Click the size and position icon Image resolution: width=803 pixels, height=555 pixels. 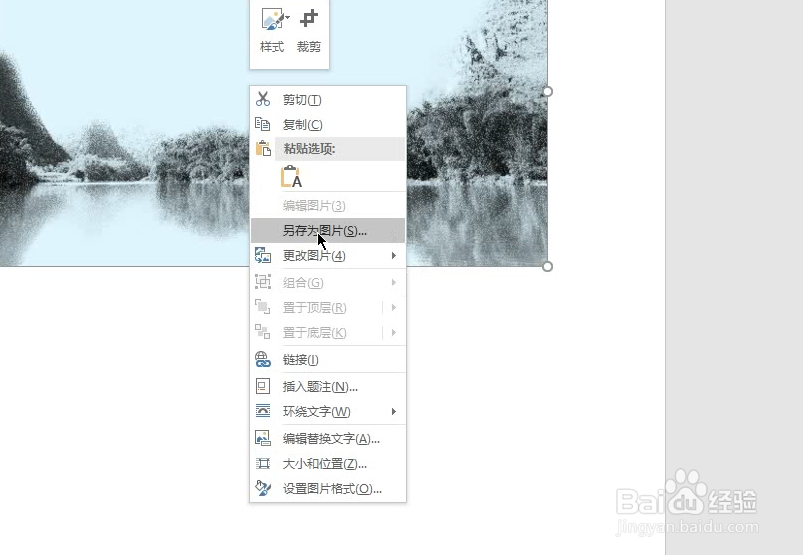click(263, 464)
